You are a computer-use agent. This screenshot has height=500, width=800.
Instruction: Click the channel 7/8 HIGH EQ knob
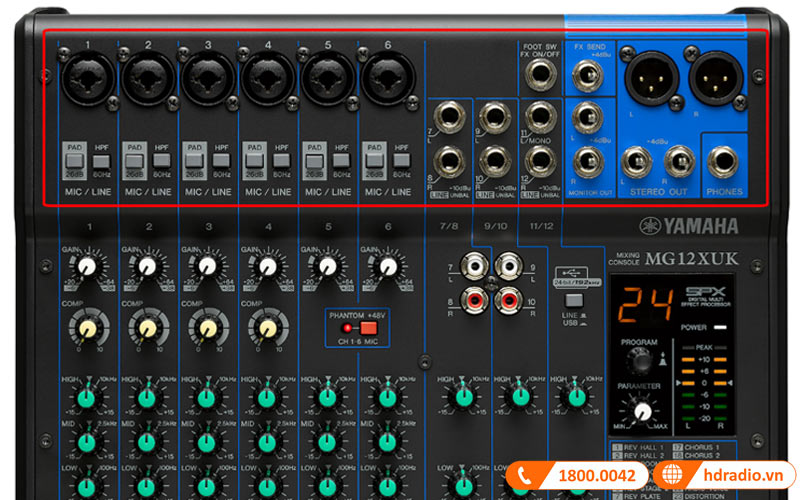(x=464, y=397)
